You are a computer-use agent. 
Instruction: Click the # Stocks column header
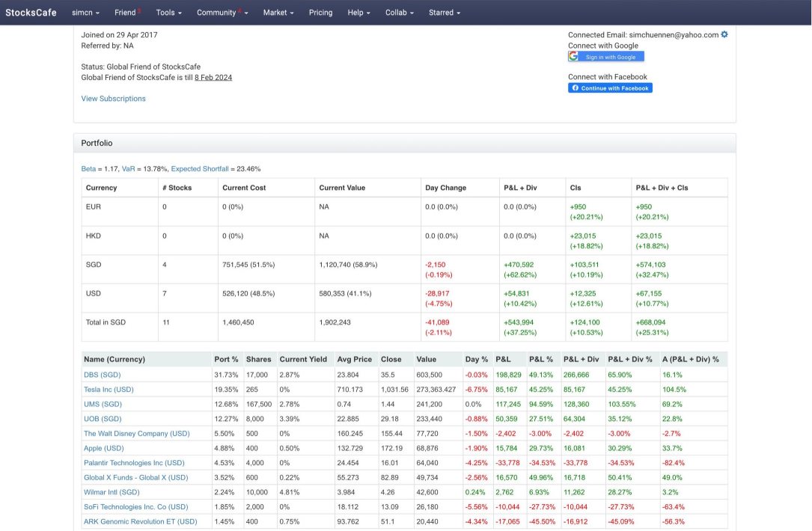(x=177, y=188)
